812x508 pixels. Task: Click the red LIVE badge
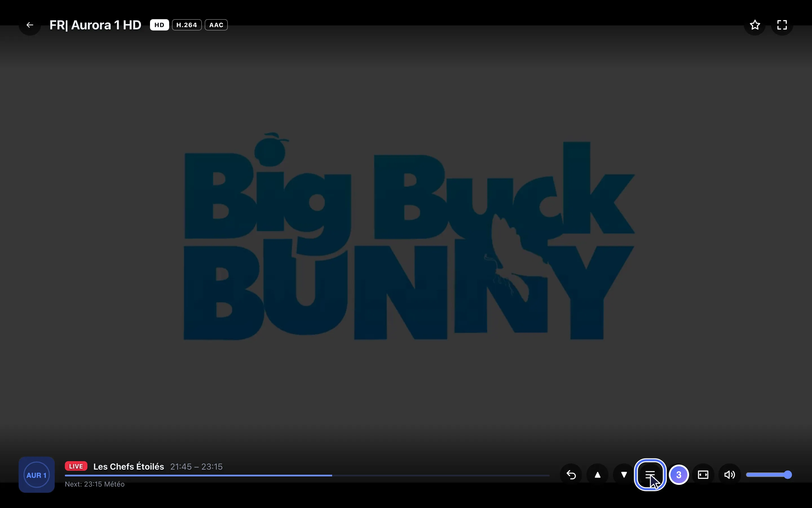point(76,466)
